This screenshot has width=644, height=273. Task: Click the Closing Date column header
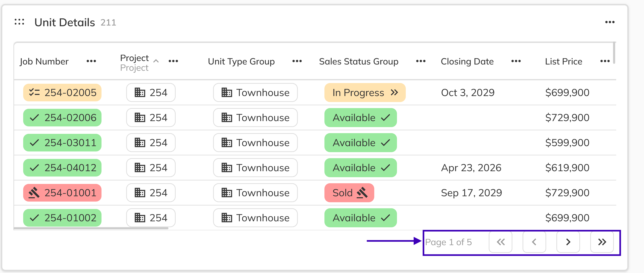point(467,61)
